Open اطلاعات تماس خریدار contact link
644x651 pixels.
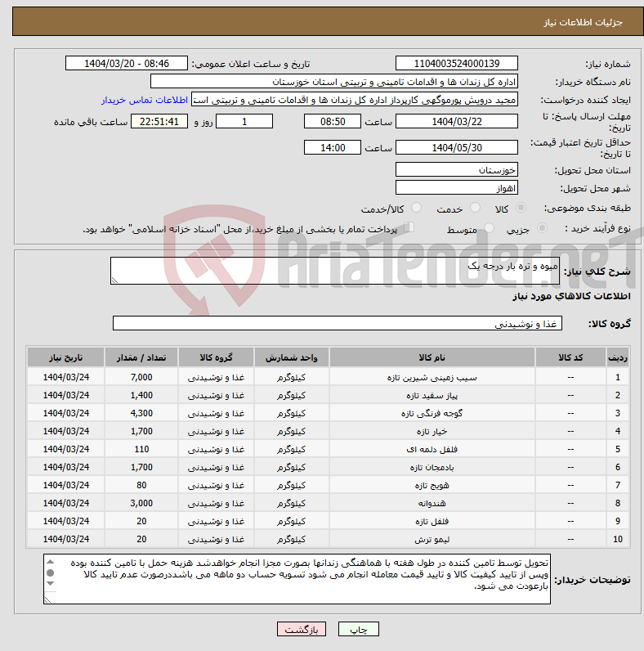point(145,100)
